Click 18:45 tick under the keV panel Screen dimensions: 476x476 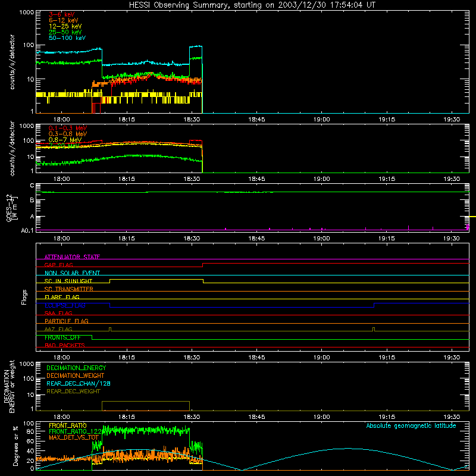256,120
